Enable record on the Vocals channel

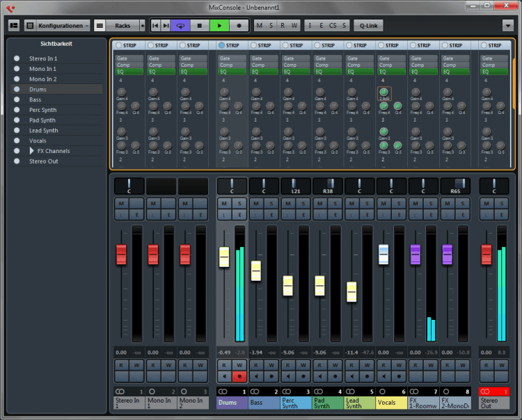click(x=399, y=376)
